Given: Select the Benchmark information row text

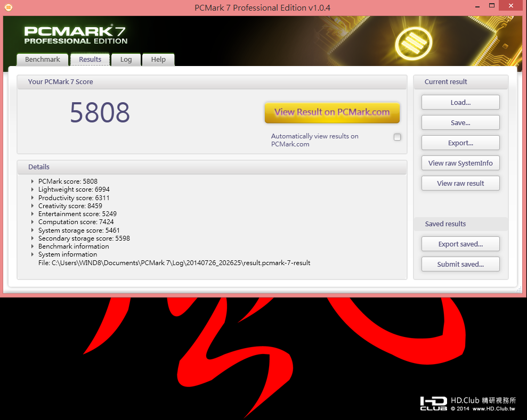Looking at the screenshot, I should click(74, 246).
